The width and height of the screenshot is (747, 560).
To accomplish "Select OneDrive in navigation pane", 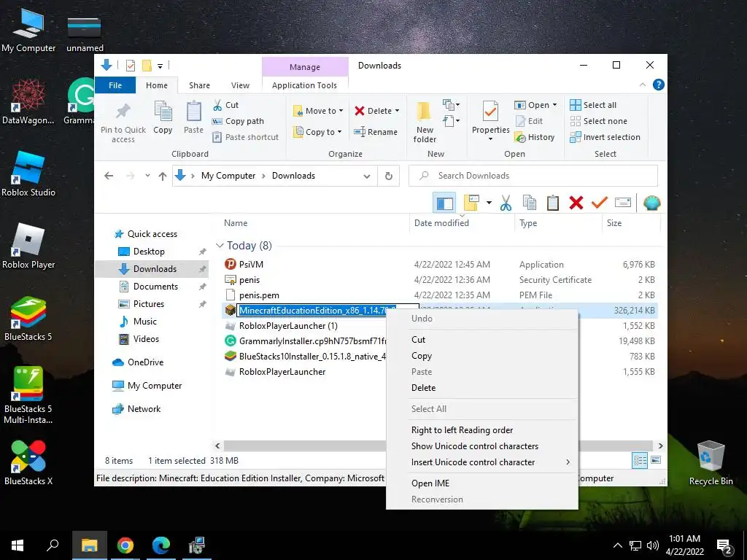I will click(145, 362).
